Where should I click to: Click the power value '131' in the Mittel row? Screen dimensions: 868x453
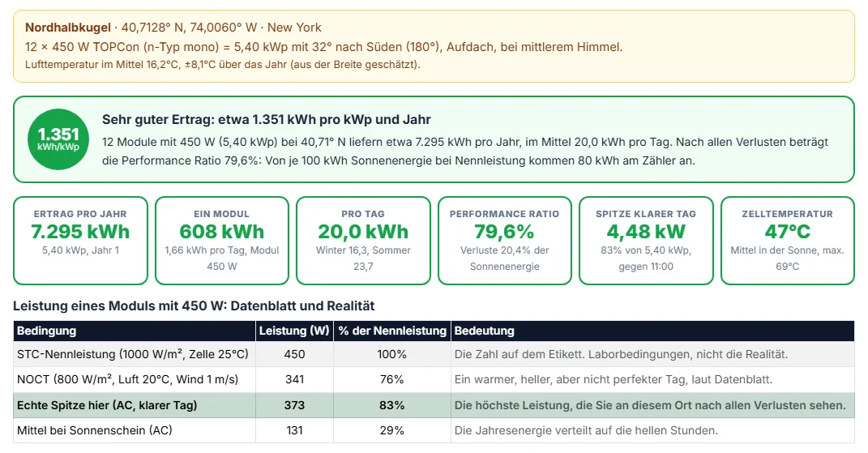pos(294,430)
